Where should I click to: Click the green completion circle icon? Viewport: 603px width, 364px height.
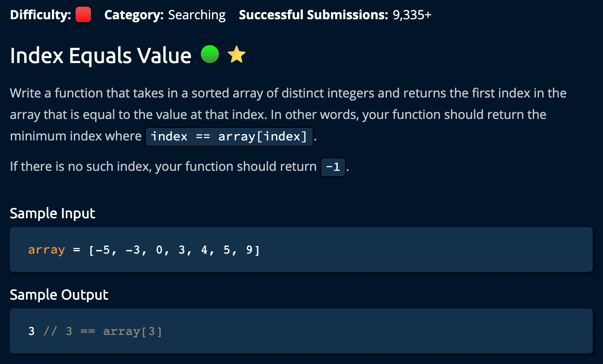[209, 55]
